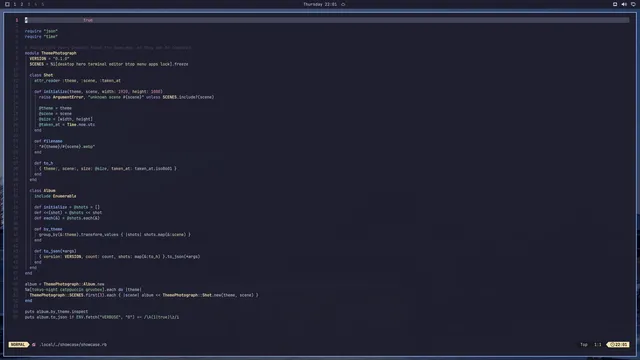Click the 1:1 cursor position indicator

pyautogui.click(x=598, y=344)
